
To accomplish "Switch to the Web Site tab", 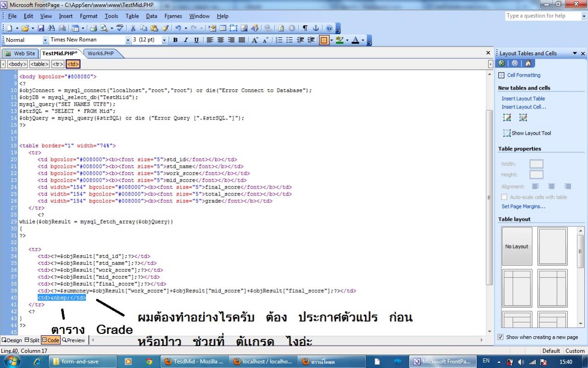I will [x=21, y=53].
